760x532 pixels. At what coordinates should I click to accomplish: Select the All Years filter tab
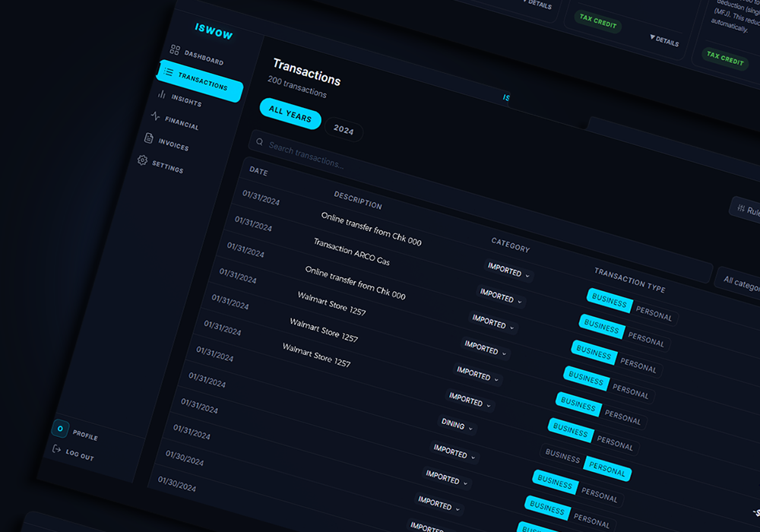[290, 114]
